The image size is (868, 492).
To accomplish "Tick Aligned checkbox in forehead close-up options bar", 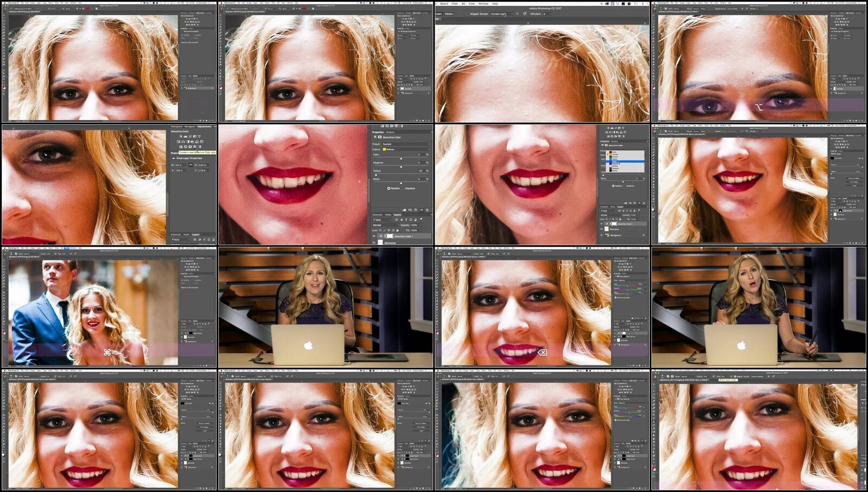I will click(468, 14).
